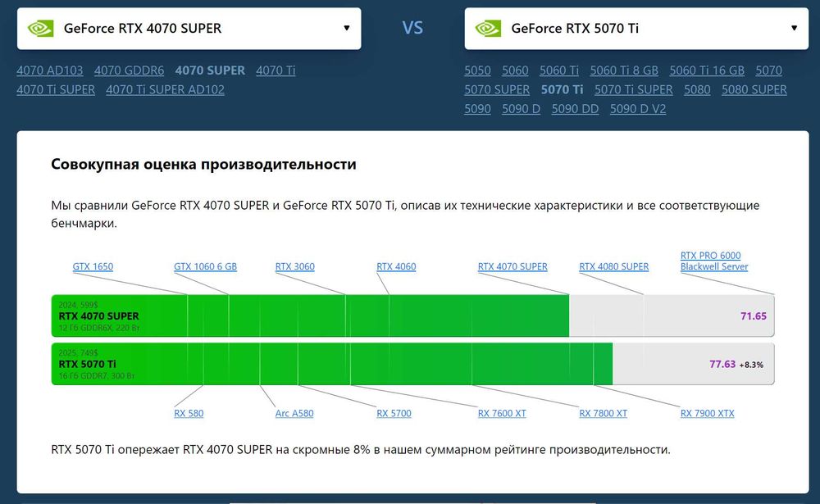Open the 5060 Ti 16 GB link

(x=707, y=70)
